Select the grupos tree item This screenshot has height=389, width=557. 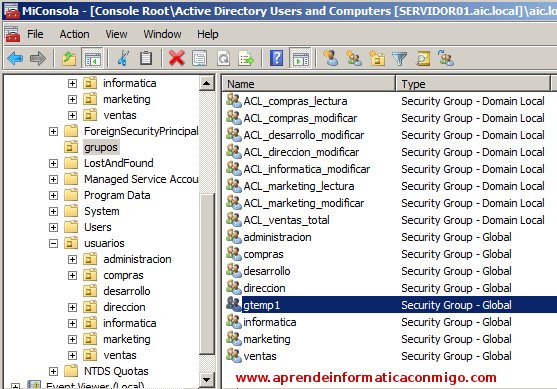tap(101, 147)
